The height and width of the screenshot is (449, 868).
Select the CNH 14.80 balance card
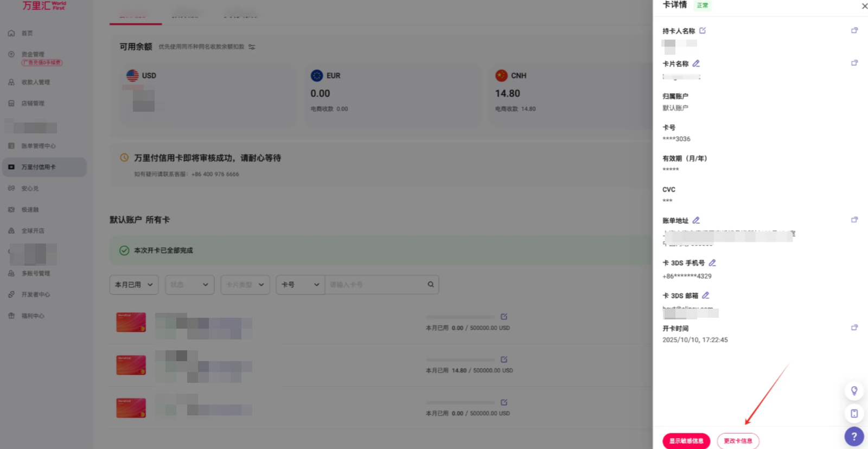pos(570,96)
